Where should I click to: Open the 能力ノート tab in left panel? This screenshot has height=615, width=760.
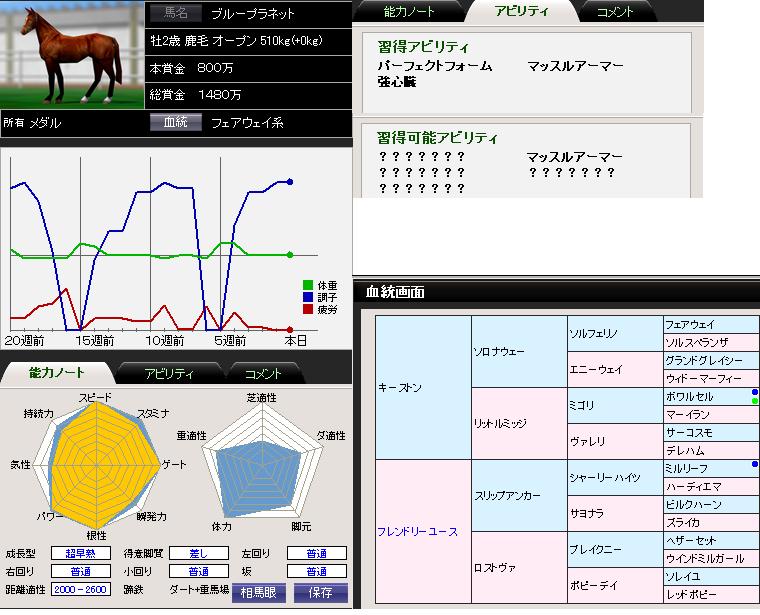[57, 373]
